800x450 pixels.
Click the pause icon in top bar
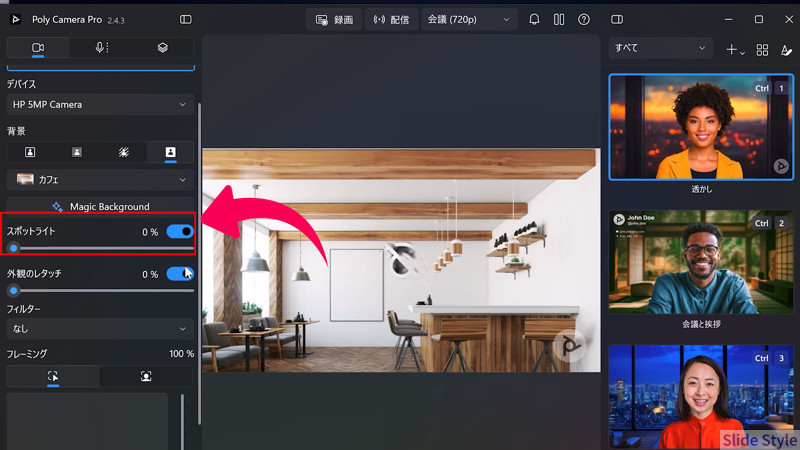pos(559,19)
